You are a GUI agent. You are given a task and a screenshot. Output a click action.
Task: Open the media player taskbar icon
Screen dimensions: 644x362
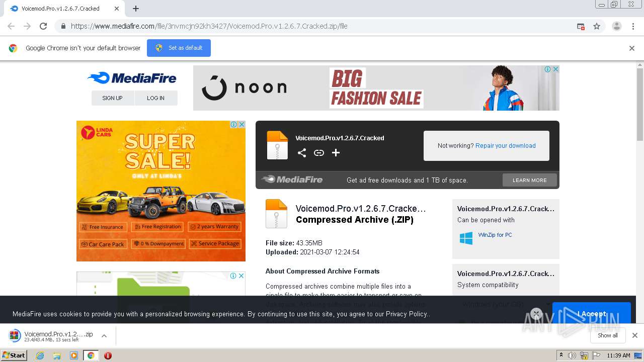74,355
